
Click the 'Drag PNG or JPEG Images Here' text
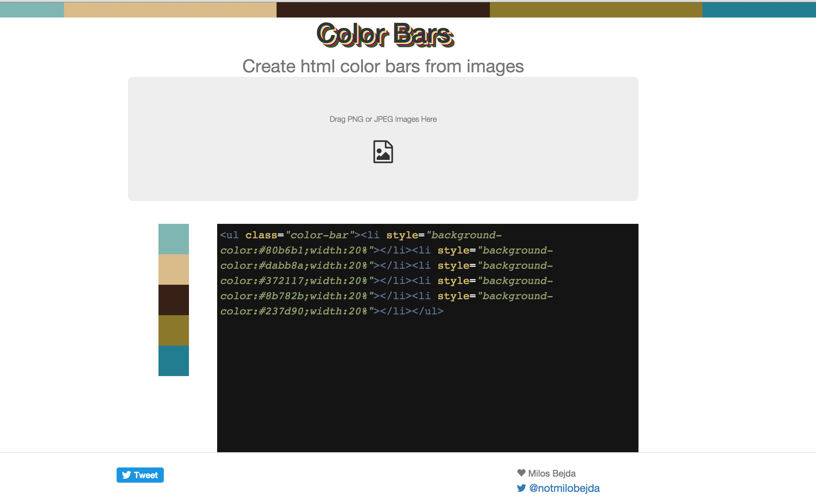383,119
